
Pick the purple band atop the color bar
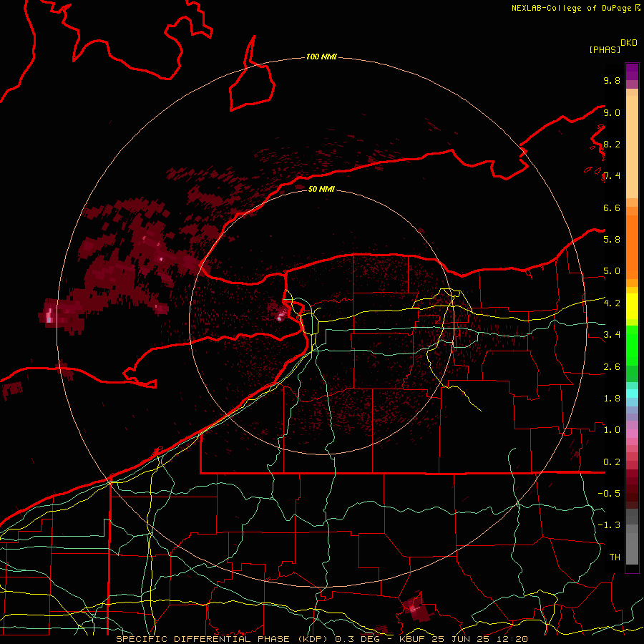tap(632, 72)
